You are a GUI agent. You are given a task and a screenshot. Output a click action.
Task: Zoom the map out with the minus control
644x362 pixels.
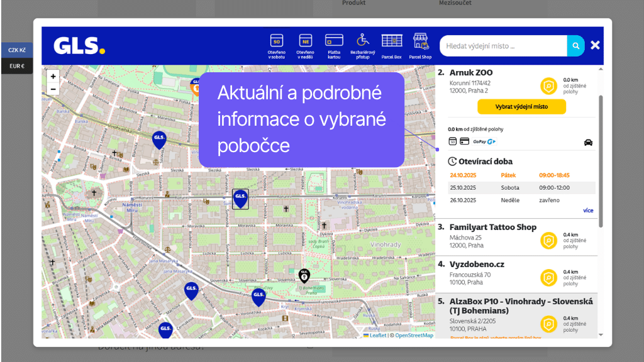(53, 89)
